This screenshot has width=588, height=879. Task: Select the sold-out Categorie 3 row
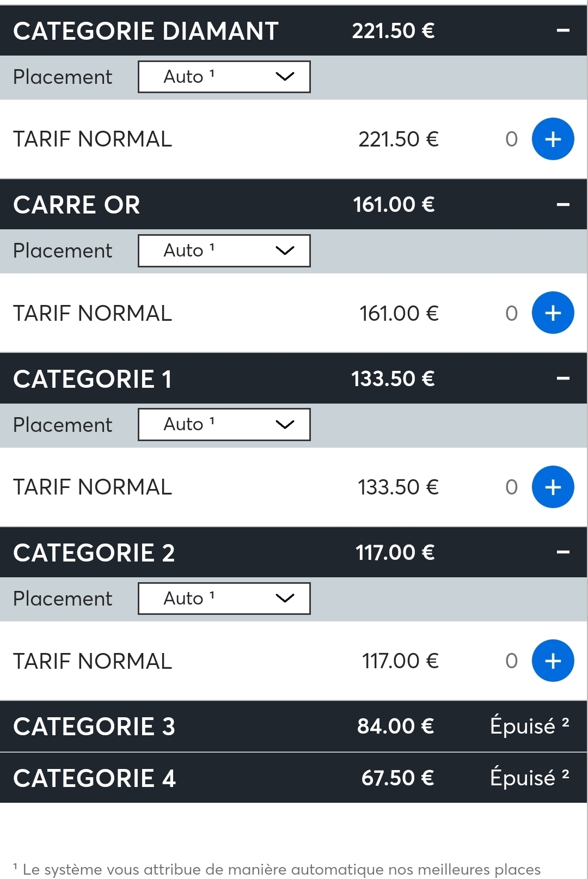(x=293, y=727)
